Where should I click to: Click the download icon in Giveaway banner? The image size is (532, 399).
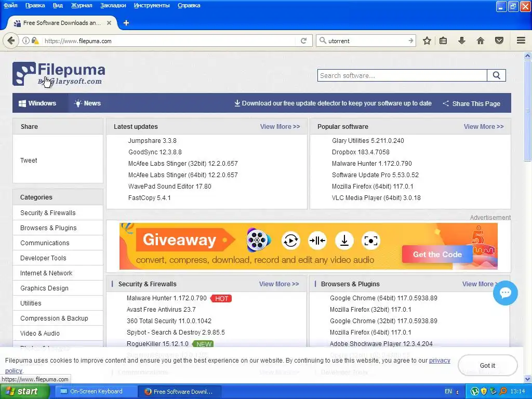(344, 241)
